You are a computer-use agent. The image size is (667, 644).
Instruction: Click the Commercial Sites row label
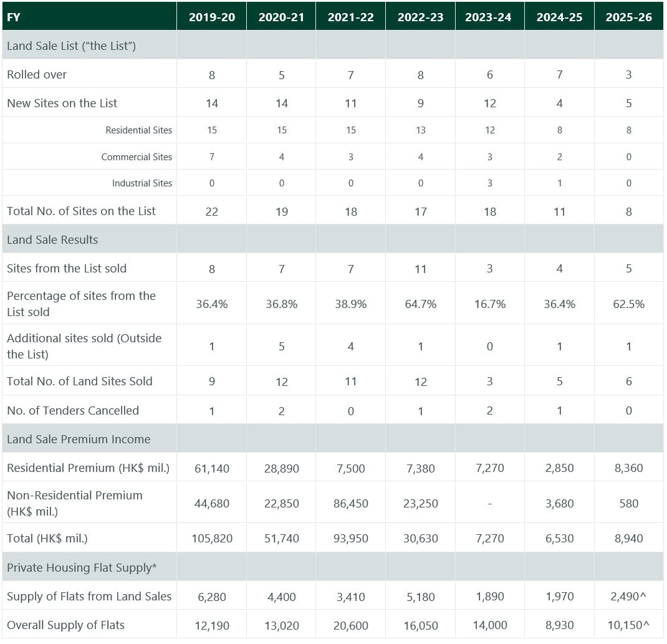[x=137, y=157]
